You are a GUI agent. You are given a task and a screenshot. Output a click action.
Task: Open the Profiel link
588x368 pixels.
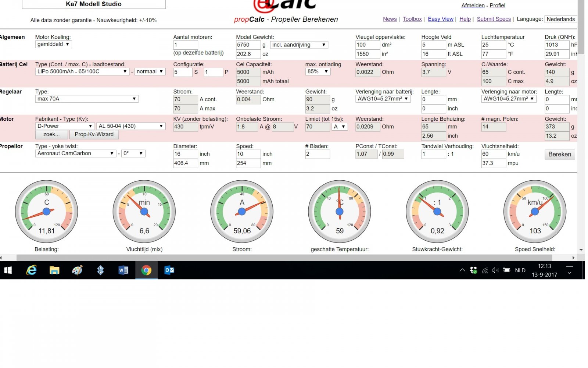tap(498, 6)
